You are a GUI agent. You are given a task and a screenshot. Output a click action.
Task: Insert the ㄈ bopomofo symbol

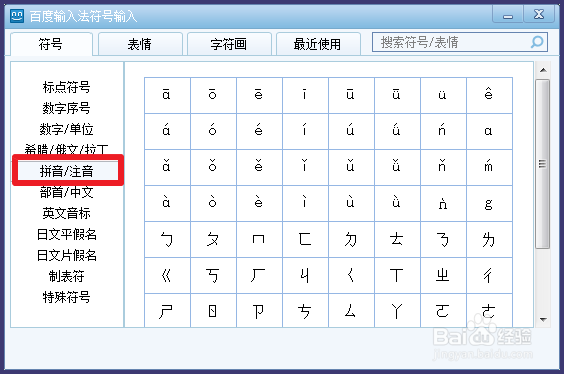[x=305, y=239]
